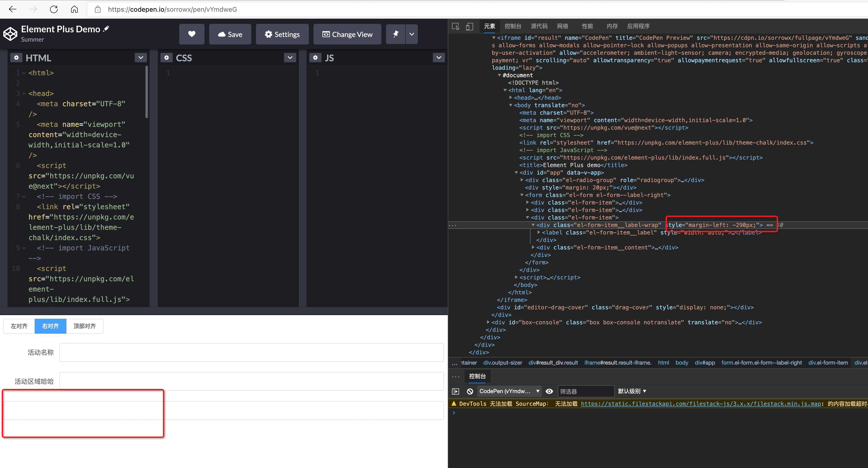This screenshot has height=468, width=868.
Task: Open HTML editor settings gear
Action: [16, 58]
